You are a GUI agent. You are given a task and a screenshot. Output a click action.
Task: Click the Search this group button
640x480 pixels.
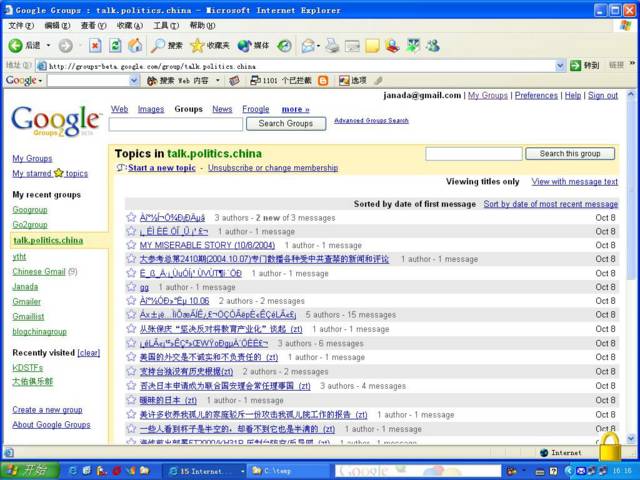(x=570, y=153)
